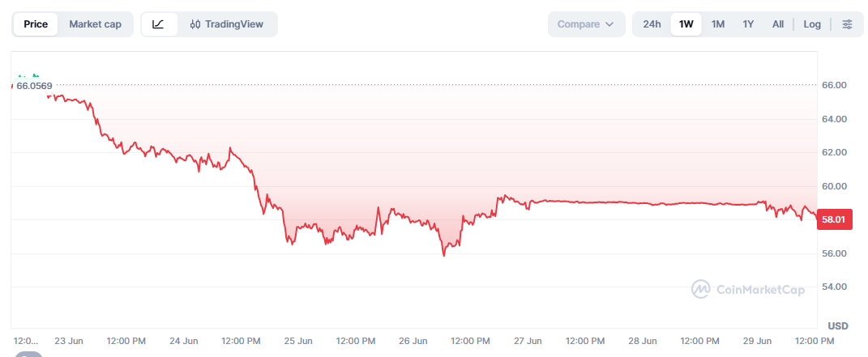Click the 25 Jun date axis label

coord(297,341)
